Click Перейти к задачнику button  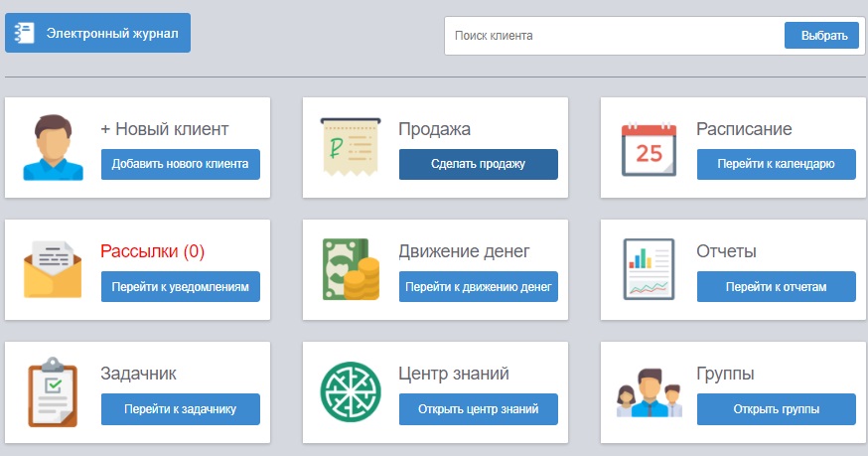(181, 409)
